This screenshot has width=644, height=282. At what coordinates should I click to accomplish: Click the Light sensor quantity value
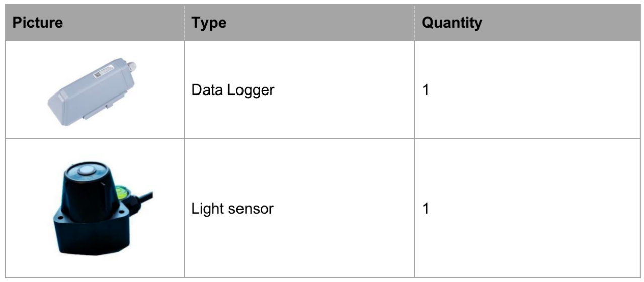426,208
